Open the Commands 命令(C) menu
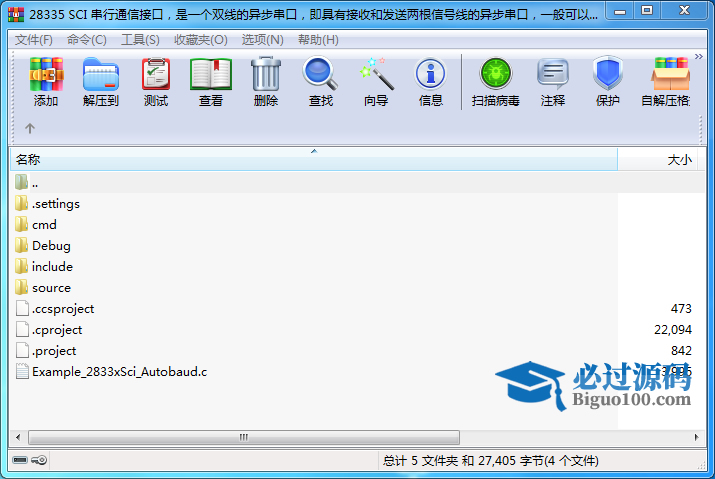 [x=87, y=40]
